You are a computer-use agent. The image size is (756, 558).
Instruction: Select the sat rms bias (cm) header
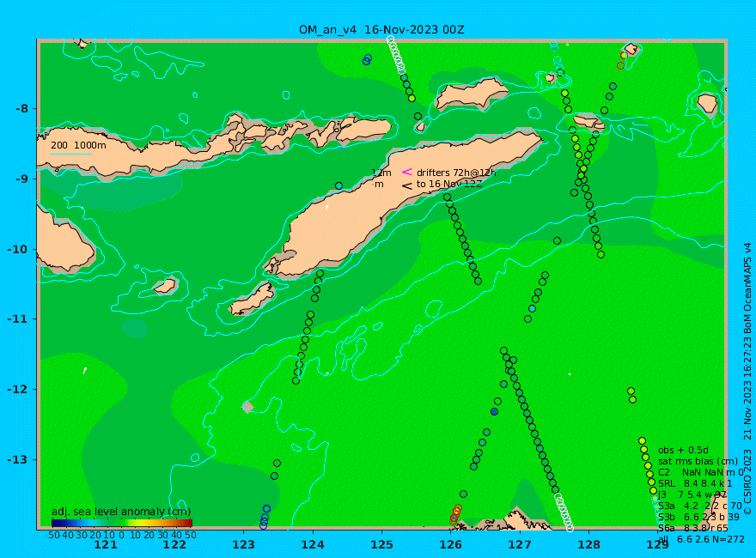tap(698, 461)
